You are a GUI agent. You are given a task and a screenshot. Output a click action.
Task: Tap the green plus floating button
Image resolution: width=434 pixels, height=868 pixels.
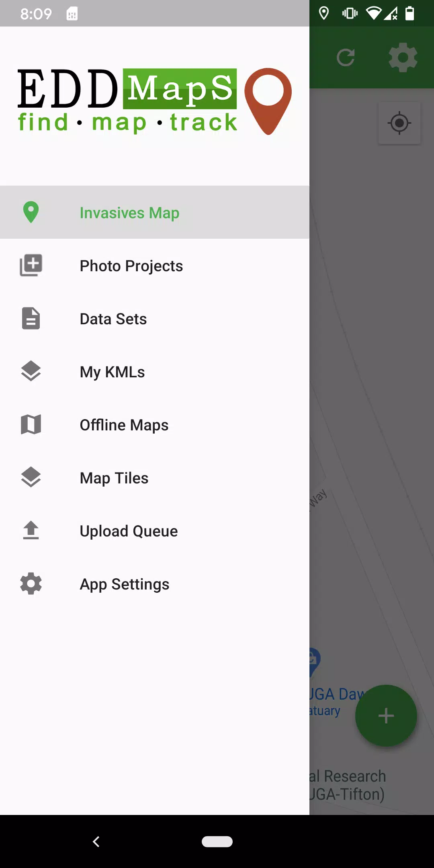[x=386, y=716]
